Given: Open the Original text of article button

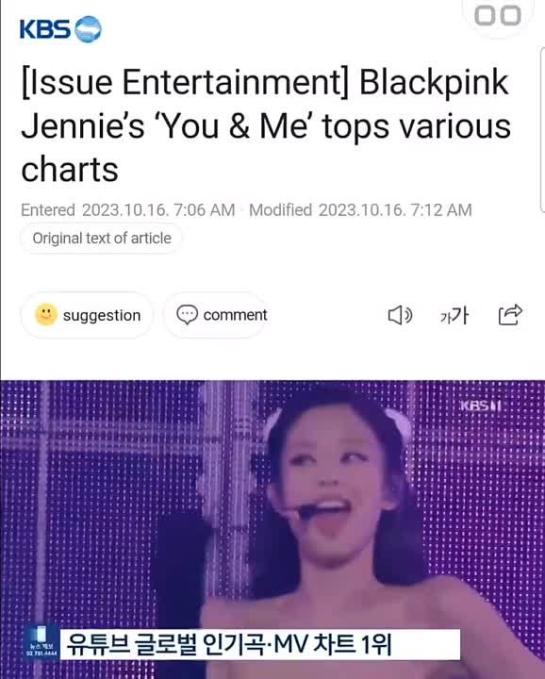Looking at the screenshot, I should coord(102,238).
